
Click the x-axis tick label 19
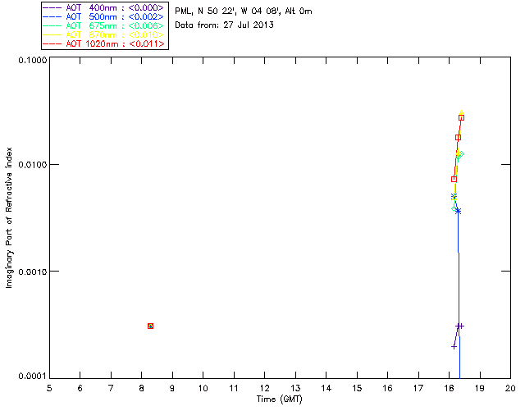[480, 389]
